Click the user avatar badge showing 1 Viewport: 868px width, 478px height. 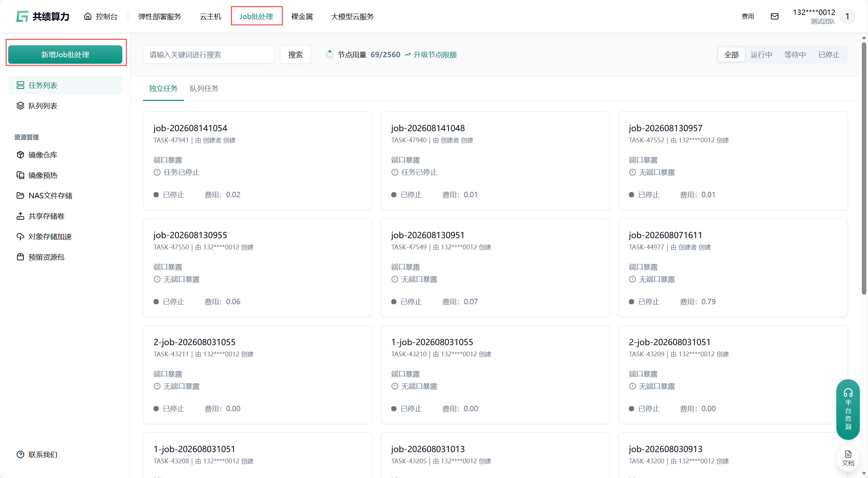848,16
